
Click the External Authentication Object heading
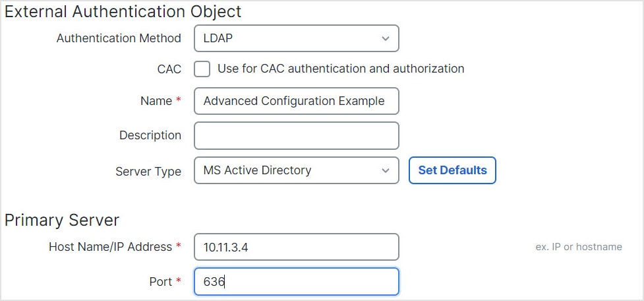pyautogui.click(x=123, y=11)
